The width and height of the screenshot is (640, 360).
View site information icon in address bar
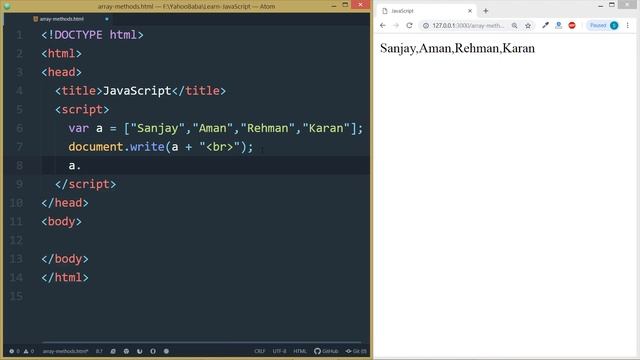(426, 25)
